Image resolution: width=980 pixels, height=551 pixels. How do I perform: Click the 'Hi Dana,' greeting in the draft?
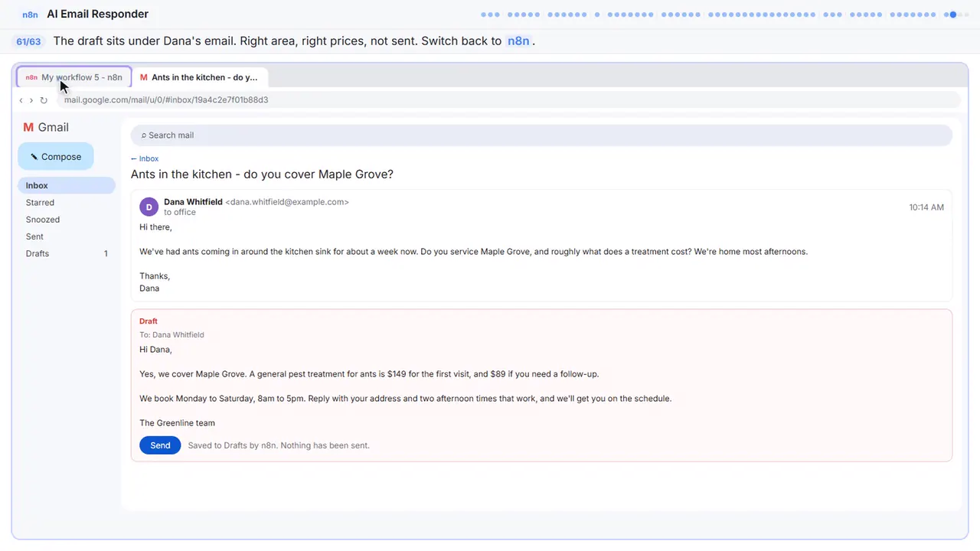(x=155, y=350)
